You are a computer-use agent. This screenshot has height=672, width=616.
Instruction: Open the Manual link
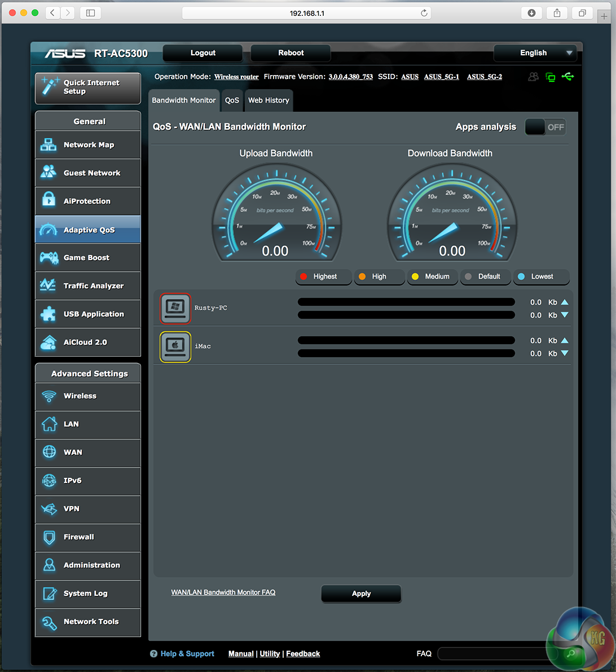click(241, 653)
